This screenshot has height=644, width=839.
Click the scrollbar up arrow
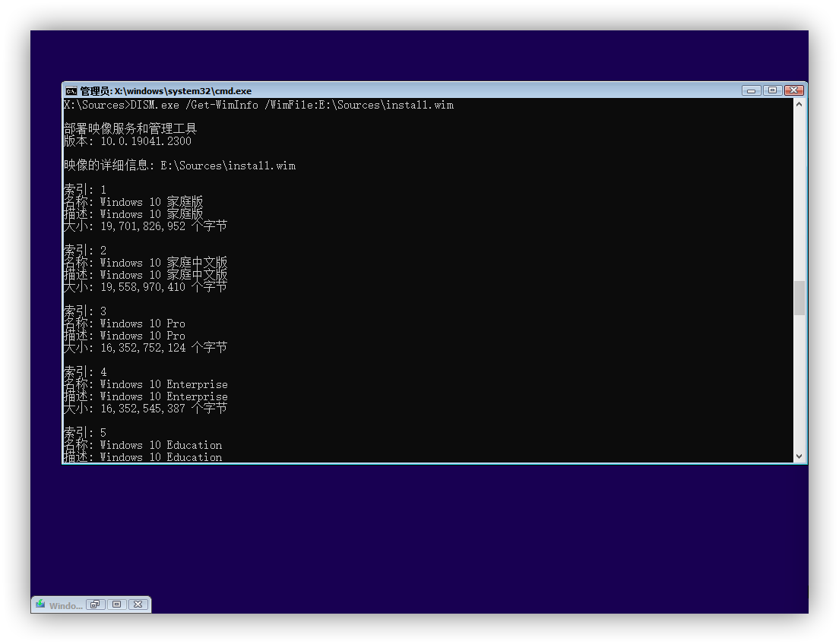(799, 105)
